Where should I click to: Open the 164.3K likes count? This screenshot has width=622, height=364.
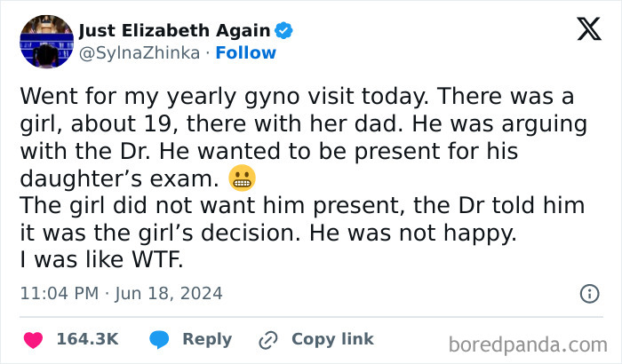point(87,339)
